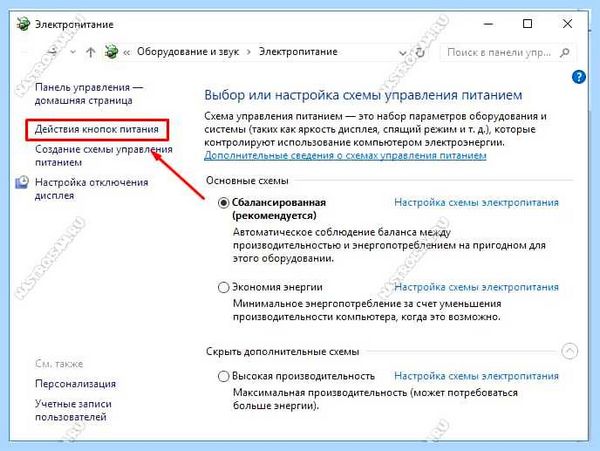The height and width of the screenshot is (451, 600).
Task: Maximize the Электропитание window
Action: [527, 24]
